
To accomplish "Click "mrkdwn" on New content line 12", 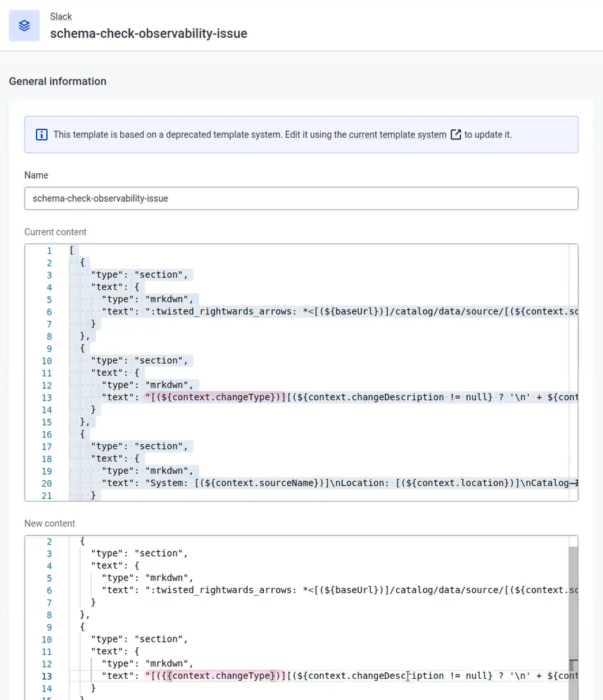I will [x=171, y=664].
